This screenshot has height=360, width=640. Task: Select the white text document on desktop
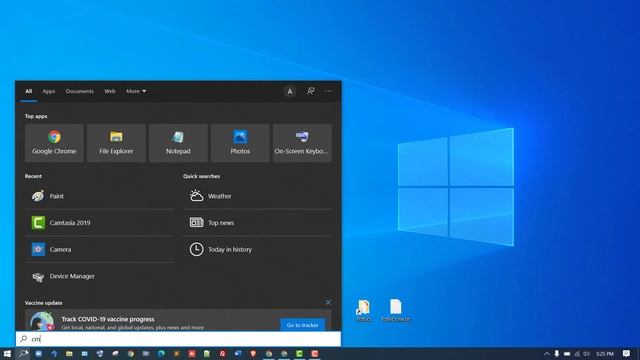tap(396, 311)
